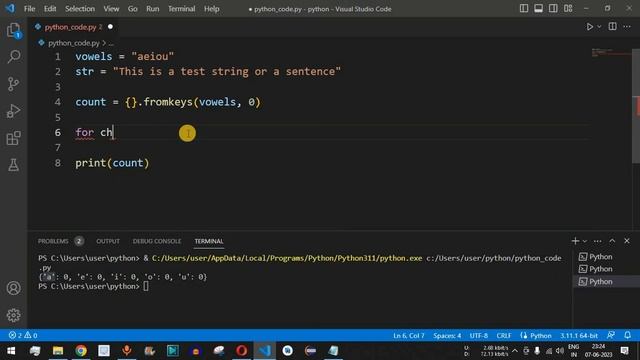Open run options dropdown next to play

pyautogui.click(x=599, y=27)
